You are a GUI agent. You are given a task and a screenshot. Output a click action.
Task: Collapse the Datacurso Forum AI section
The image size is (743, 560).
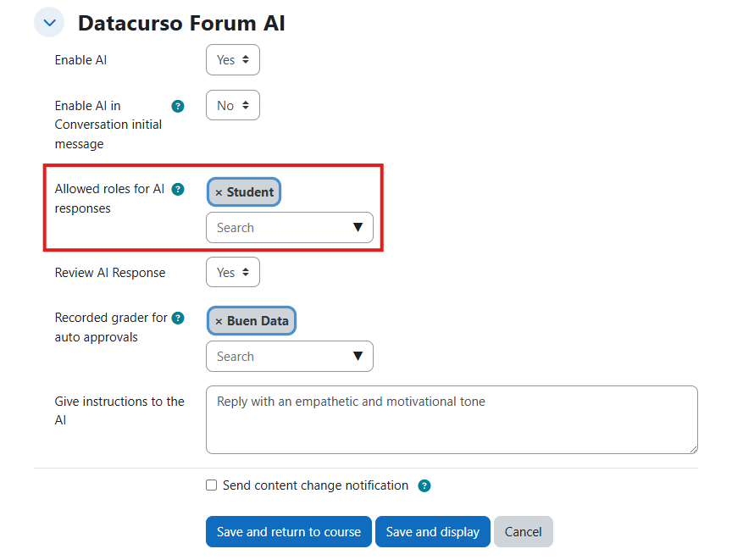tap(49, 23)
